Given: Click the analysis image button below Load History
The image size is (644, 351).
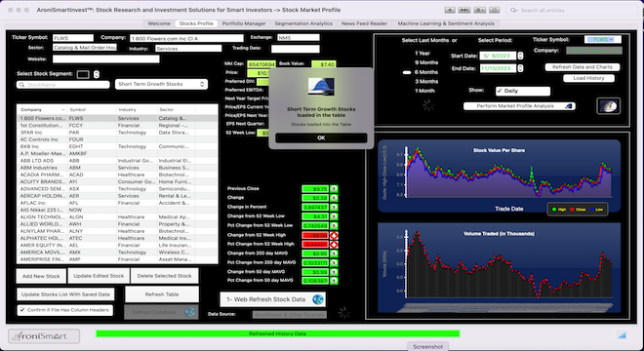Looking at the screenshot, I should (x=608, y=106).
